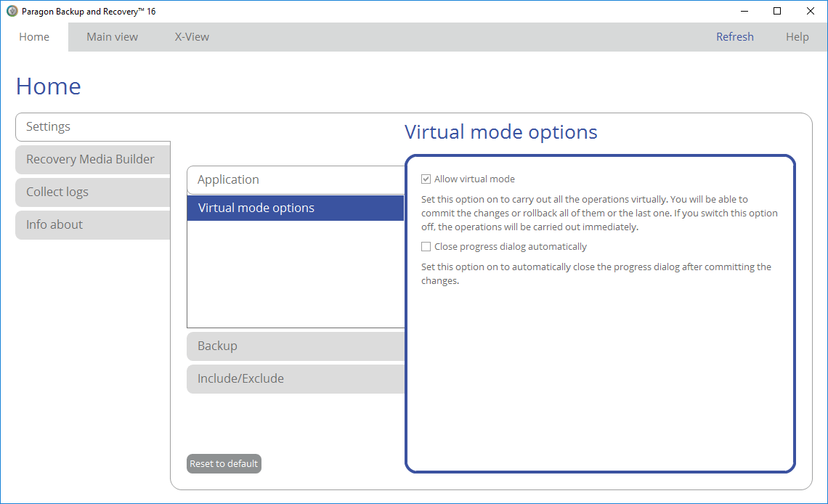Screen dimensions: 828x504
Task: Expand the Backup settings group
Action: pyautogui.click(x=296, y=346)
